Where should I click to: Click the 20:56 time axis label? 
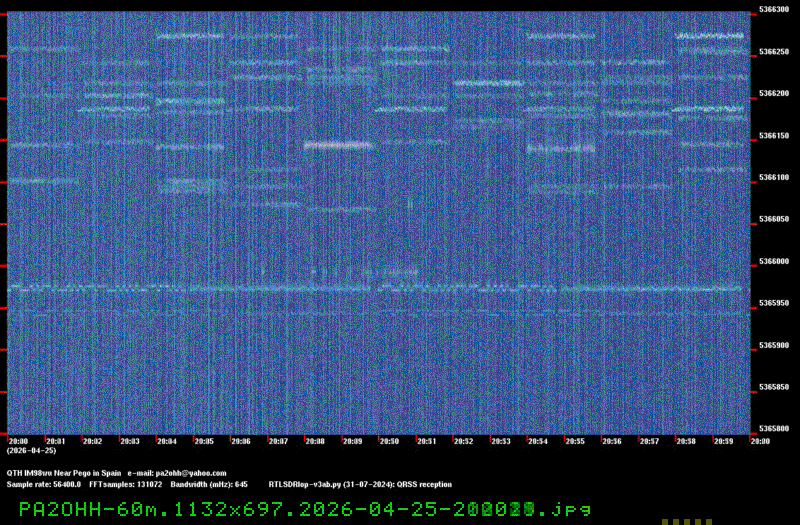pos(613,441)
